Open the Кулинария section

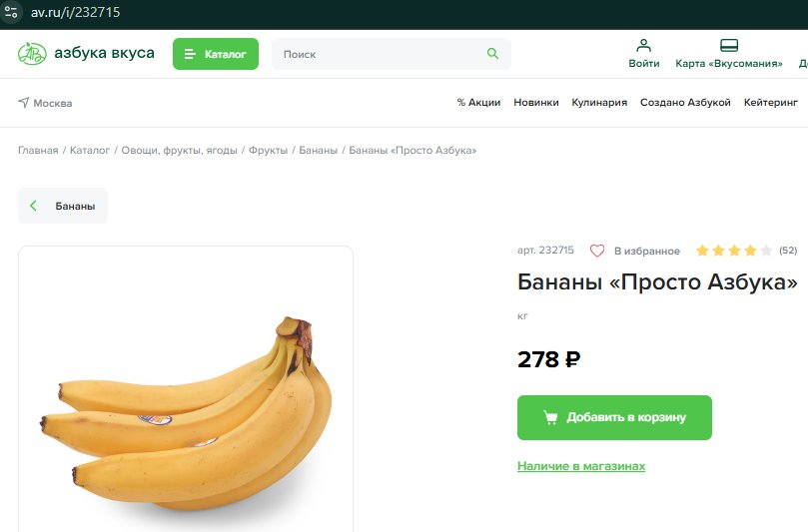pyautogui.click(x=599, y=103)
